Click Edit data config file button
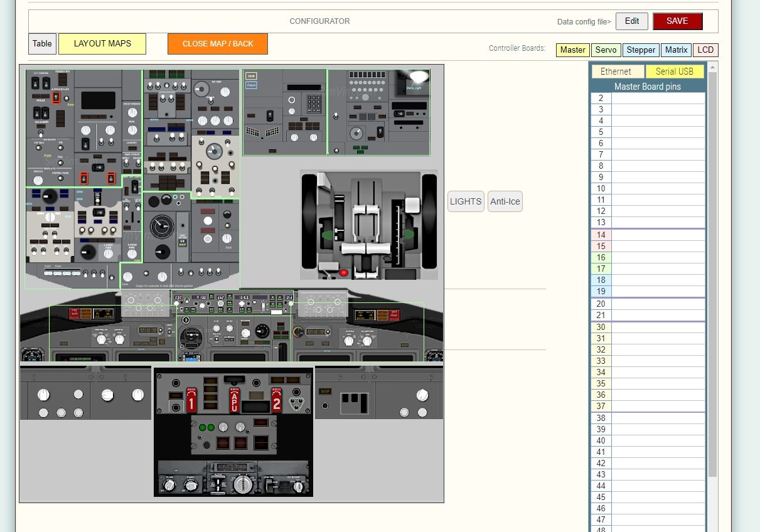Screen dimensions: 760x532 [631, 21]
